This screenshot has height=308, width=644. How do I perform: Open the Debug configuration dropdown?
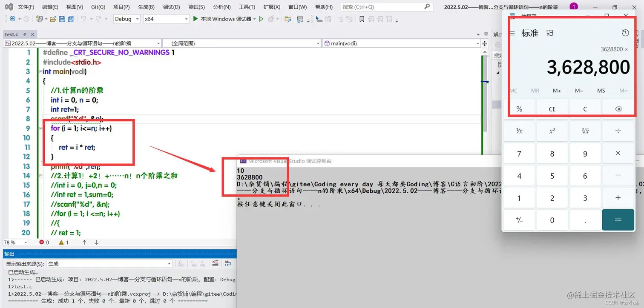tap(127, 19)
